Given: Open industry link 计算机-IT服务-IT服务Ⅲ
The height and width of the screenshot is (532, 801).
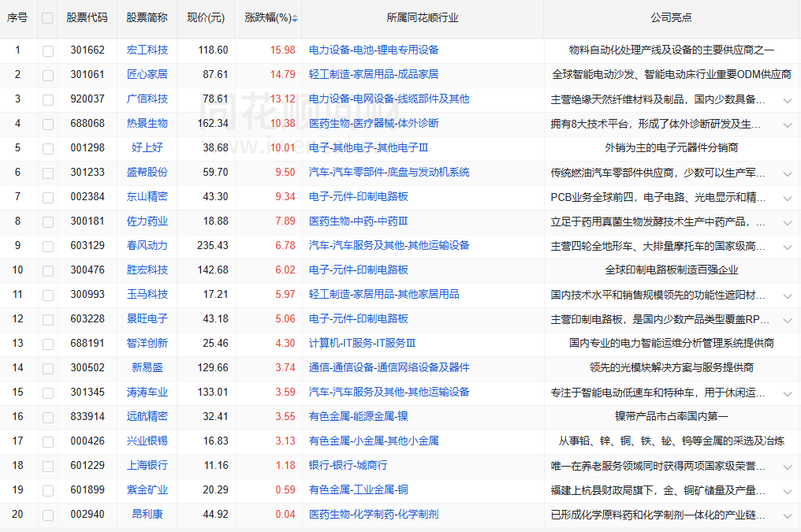Looking at the screenshot, I should 362,343.
